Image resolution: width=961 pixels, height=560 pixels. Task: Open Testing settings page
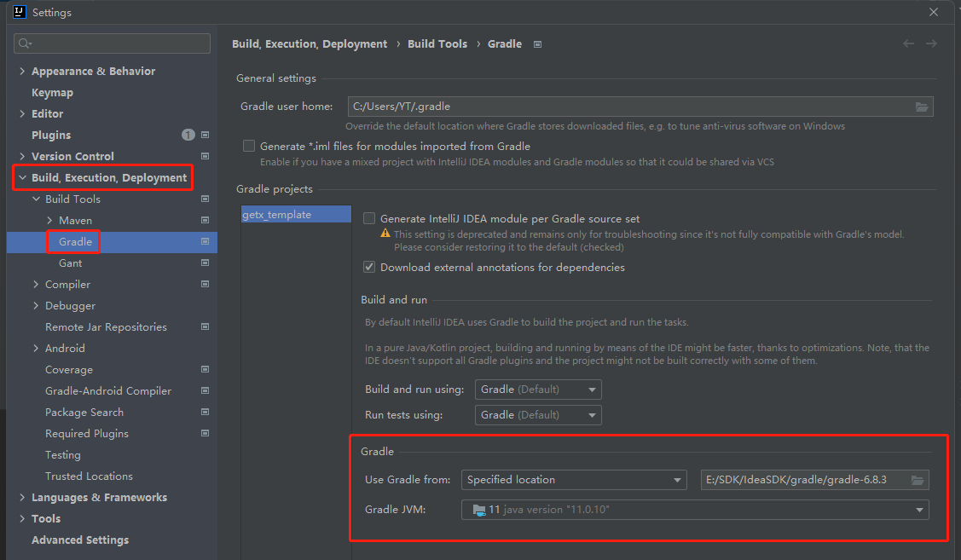62,454
